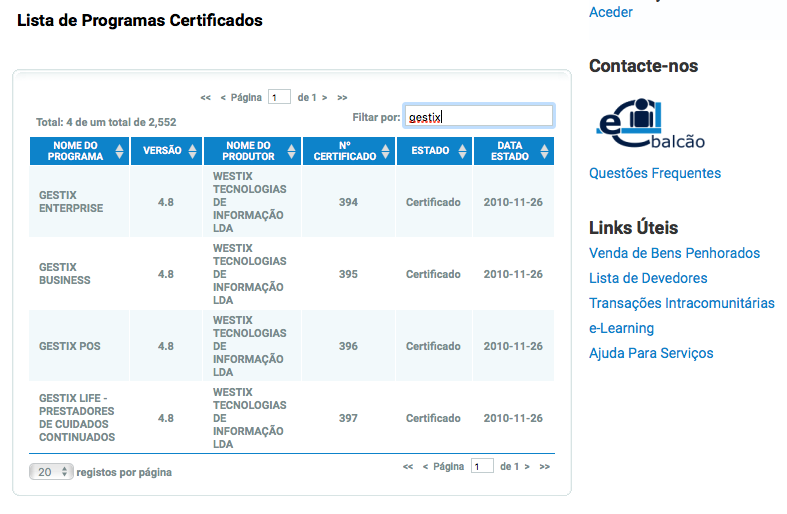Click the Estado header label
Viewport: 787px width, 514px height.
pos(430,151)
